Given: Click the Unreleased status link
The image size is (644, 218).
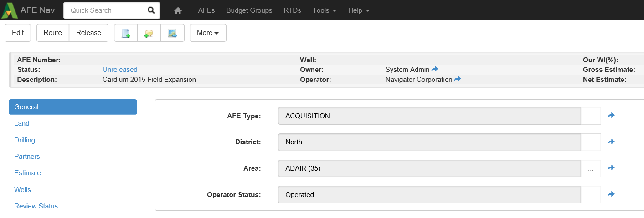Looking at the screenshot, I should point(120,70).
